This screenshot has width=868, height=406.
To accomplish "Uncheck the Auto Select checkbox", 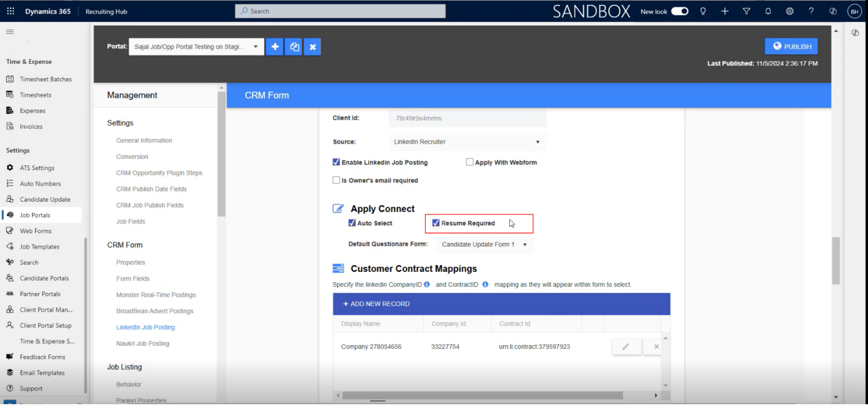I will click(352, 223).
